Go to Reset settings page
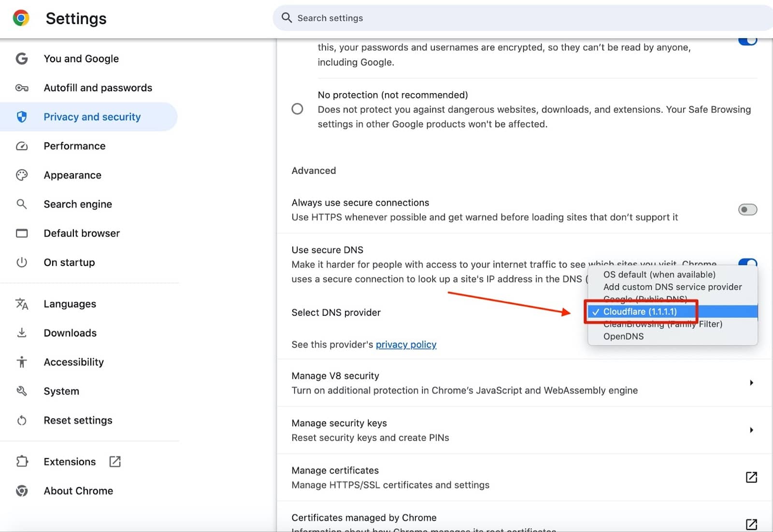The width and height of the screenshot is (773, 532). [x=78, y=420]
